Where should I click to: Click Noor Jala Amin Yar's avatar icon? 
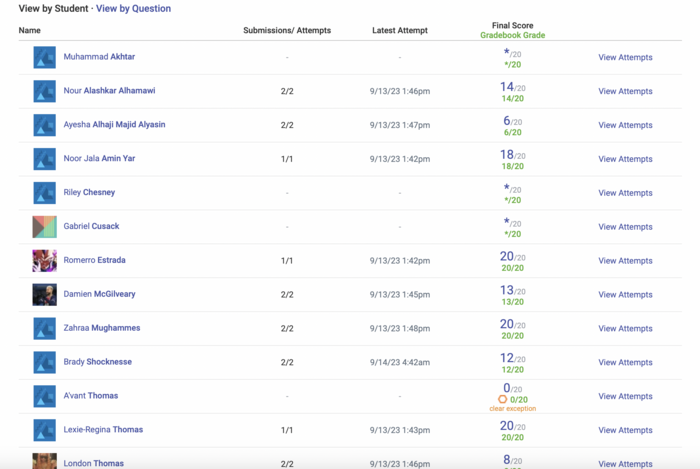click(x=44, y=159)
